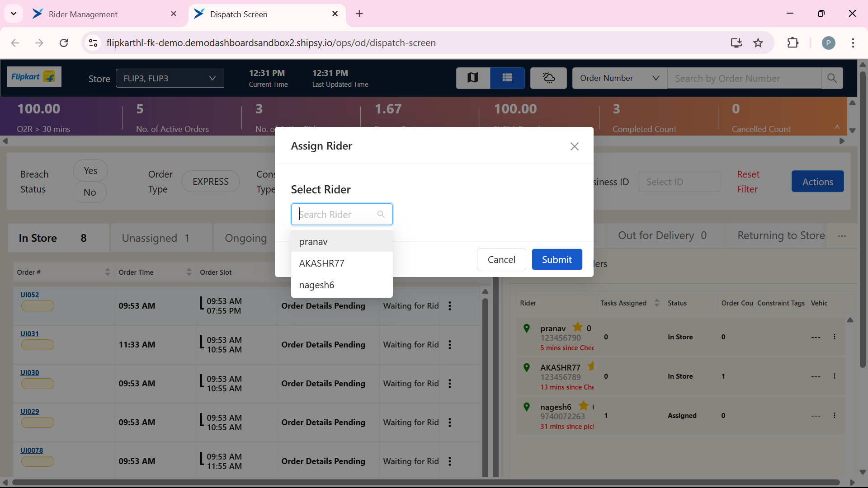Open options menu for rider pranav
Viewport: 868px width, 488px height.
point(835,337)
